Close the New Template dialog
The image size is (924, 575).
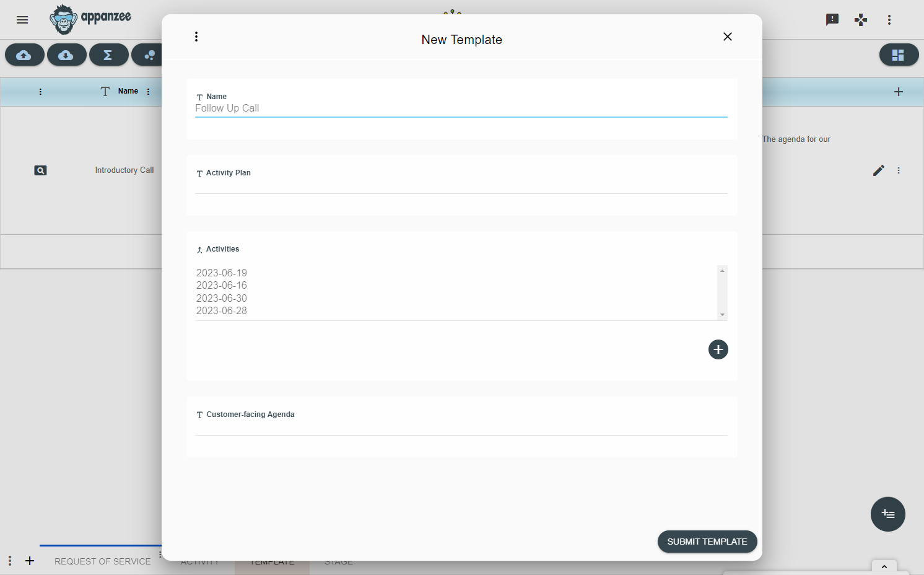728,37
